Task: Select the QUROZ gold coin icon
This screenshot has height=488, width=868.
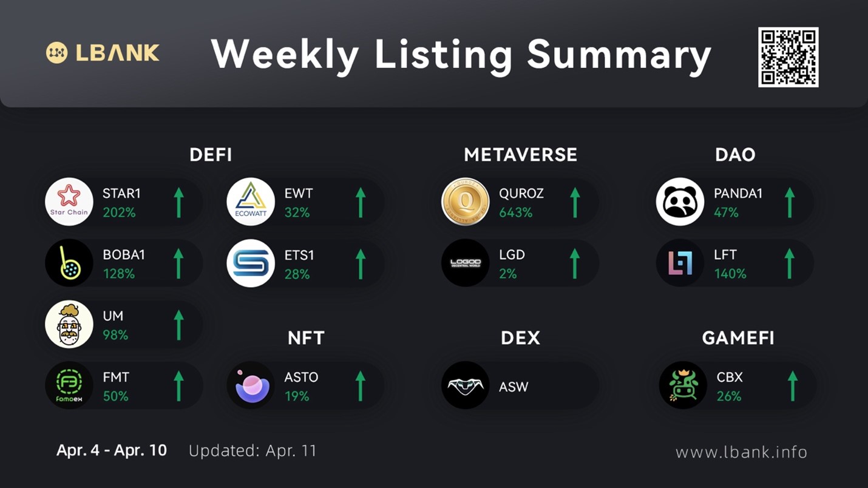Action: point(466,202)
